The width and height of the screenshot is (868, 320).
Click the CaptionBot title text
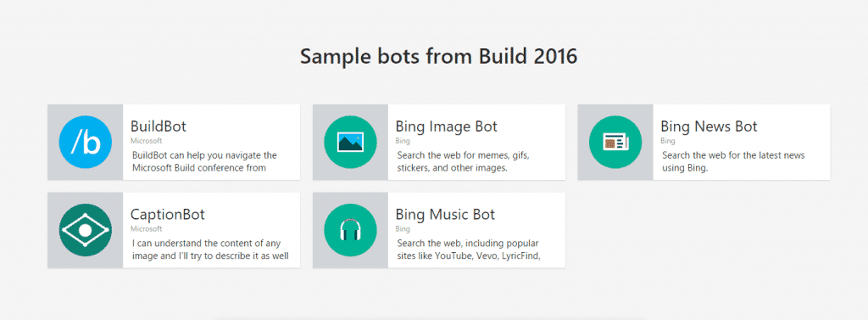168,215
